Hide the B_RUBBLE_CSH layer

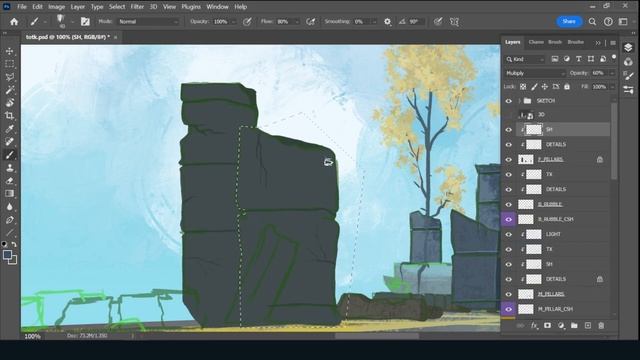coord(509,219)
